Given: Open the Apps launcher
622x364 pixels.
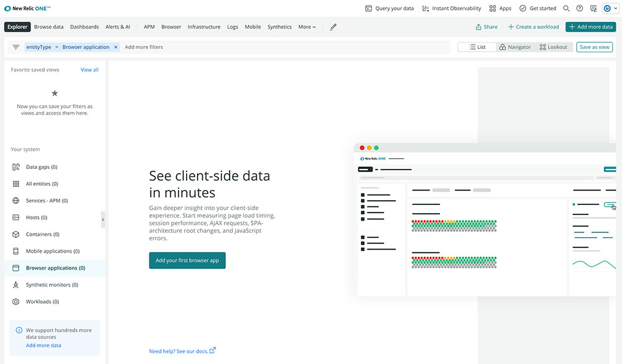Looking at the screenshot, I should pyautogui.click(x=500, y=8).
